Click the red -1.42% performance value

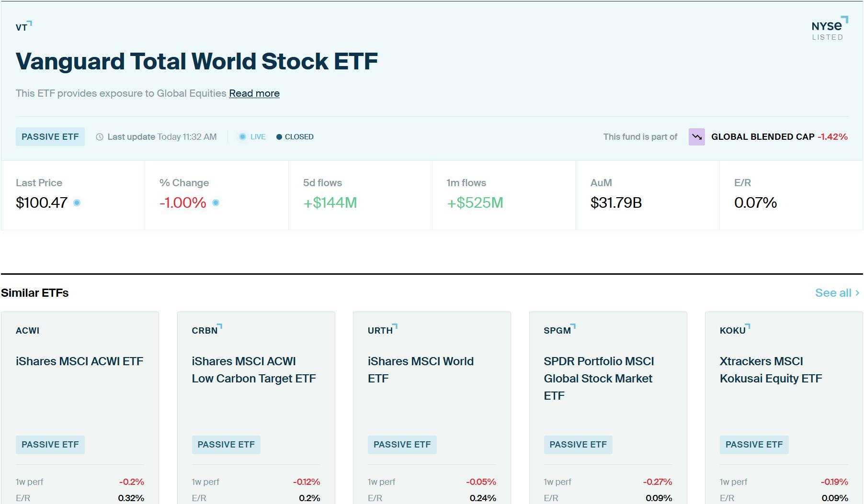[833, 136]
